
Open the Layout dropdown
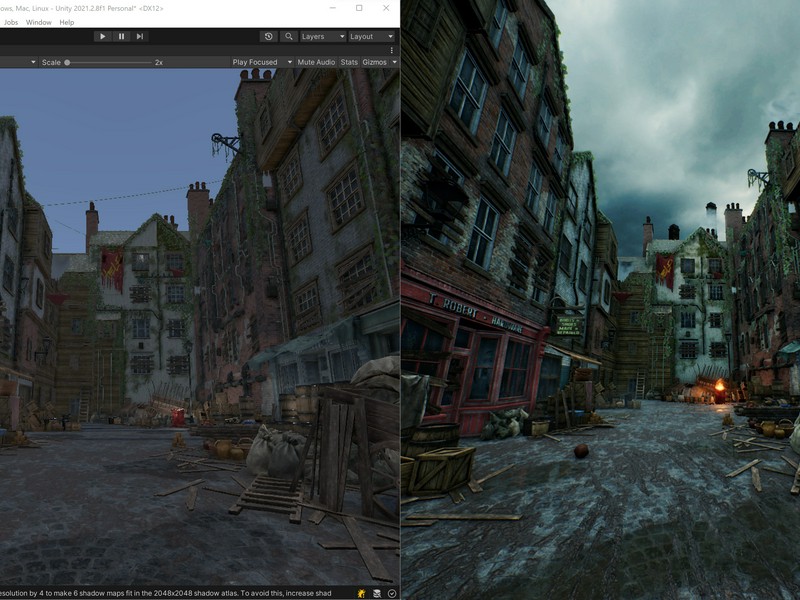tap(371, 36)
